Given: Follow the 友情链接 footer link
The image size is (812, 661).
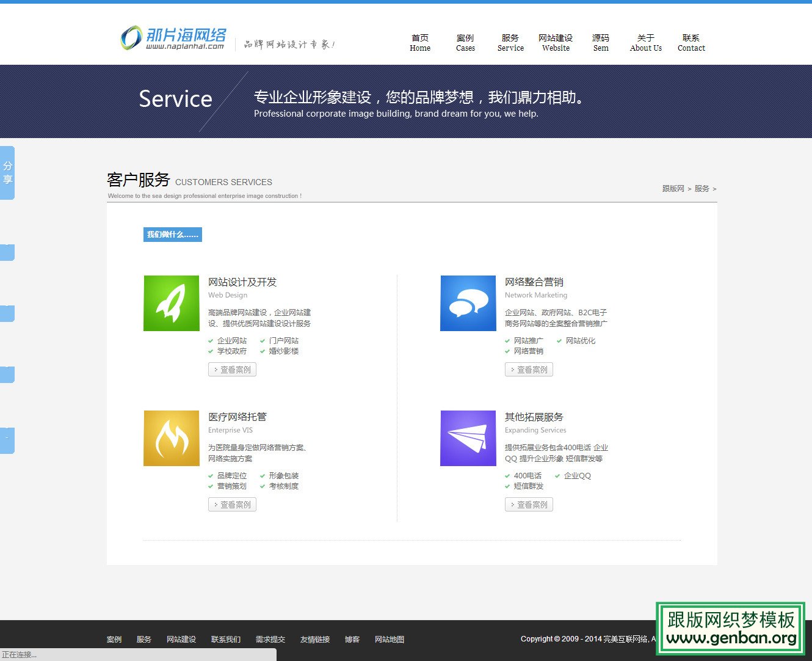Looking at the screenshot, I should coord(315,639).
